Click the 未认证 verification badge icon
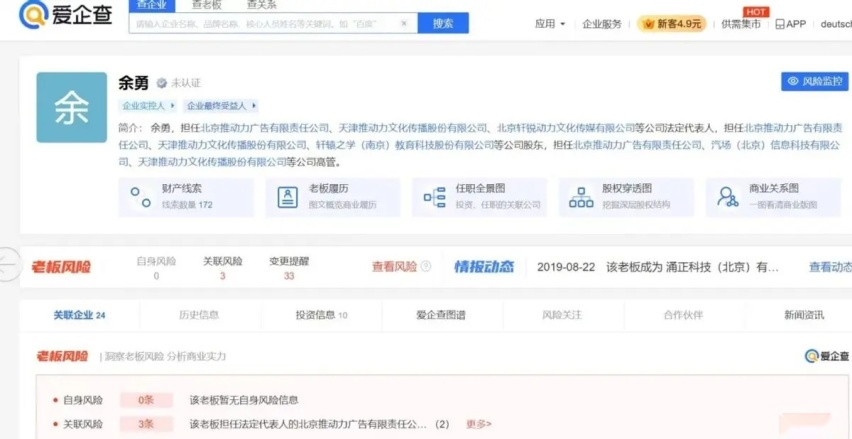The image size is (852, 439). [x=161, y=83]
